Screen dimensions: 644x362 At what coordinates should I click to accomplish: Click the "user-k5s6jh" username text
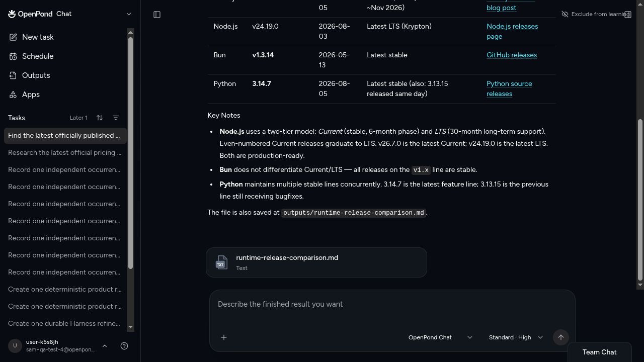click(x=42, y=342)
